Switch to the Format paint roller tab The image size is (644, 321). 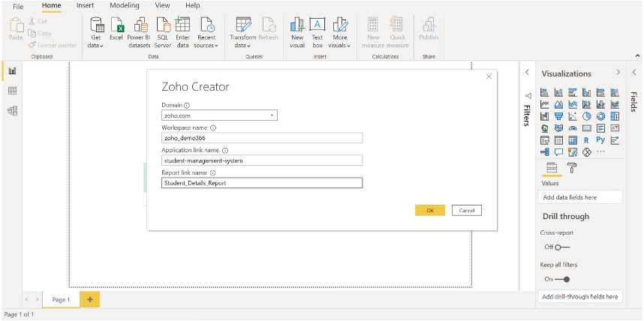point(572,167)
